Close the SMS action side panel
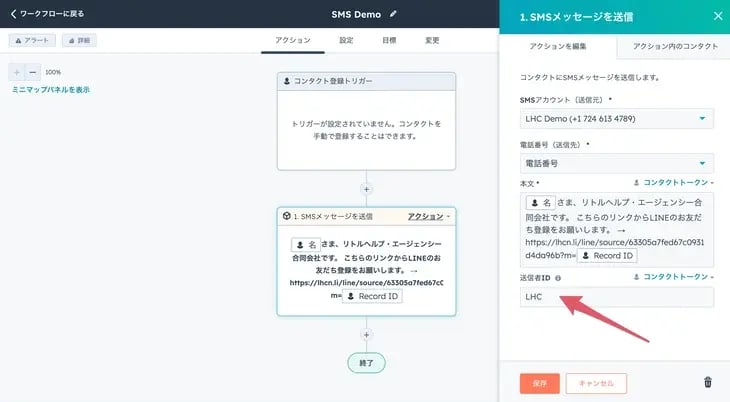The height and width of the screenshot is (402, 730). coord(718,16)
